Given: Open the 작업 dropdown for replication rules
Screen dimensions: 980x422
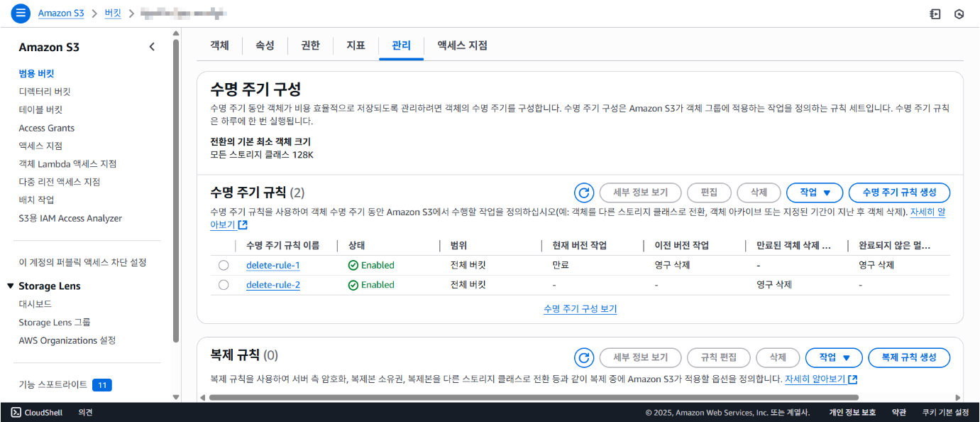Looking at the screenshot, I should pos(833,357).
